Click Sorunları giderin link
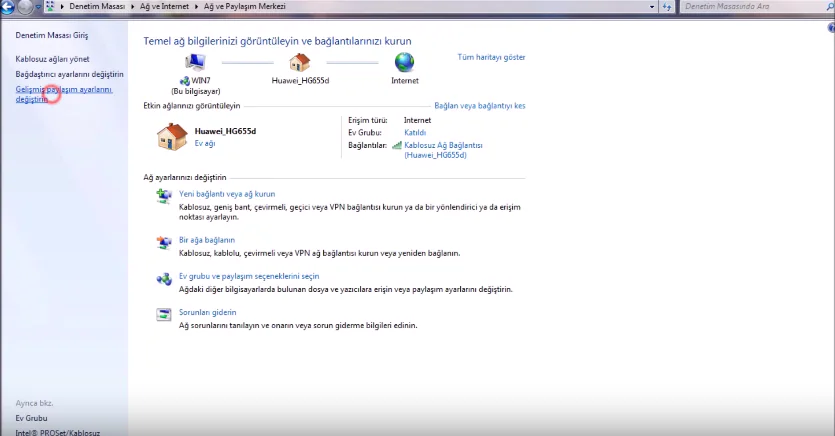 coord(207,312)
